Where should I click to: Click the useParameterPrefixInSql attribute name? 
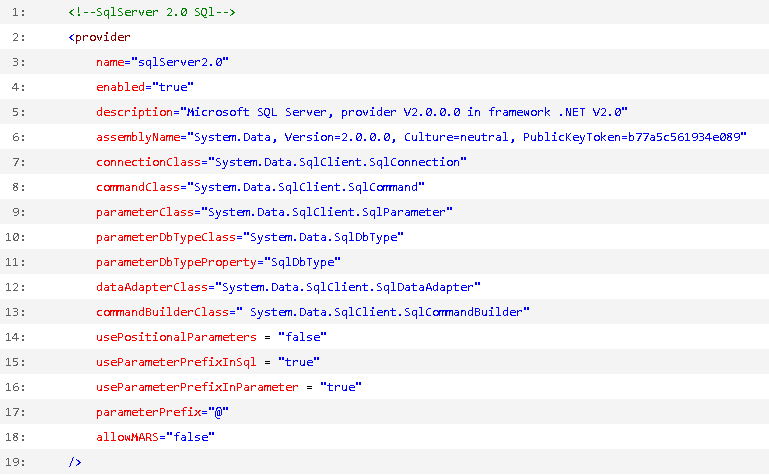click(x=176, y=362)
